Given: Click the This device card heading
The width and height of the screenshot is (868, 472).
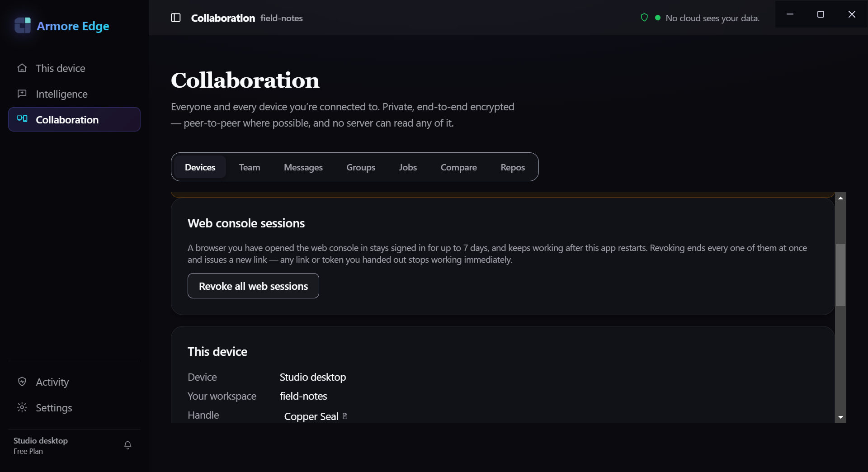Looking at the screenshot, I should coord(217,352).
